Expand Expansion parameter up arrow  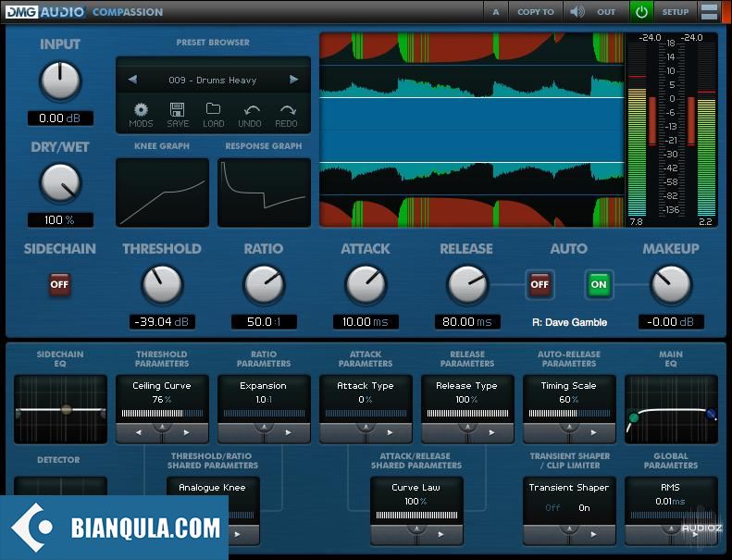(264, 427)
